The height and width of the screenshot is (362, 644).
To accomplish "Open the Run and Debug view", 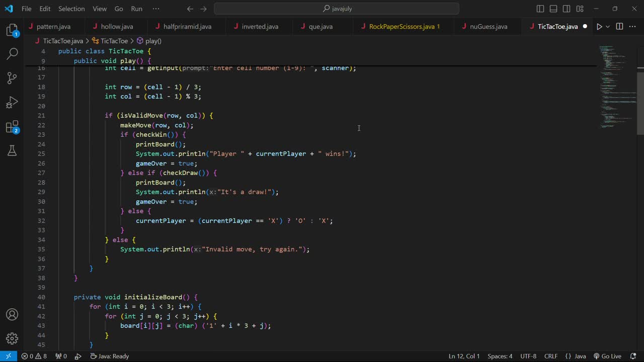I will (12, 103).
